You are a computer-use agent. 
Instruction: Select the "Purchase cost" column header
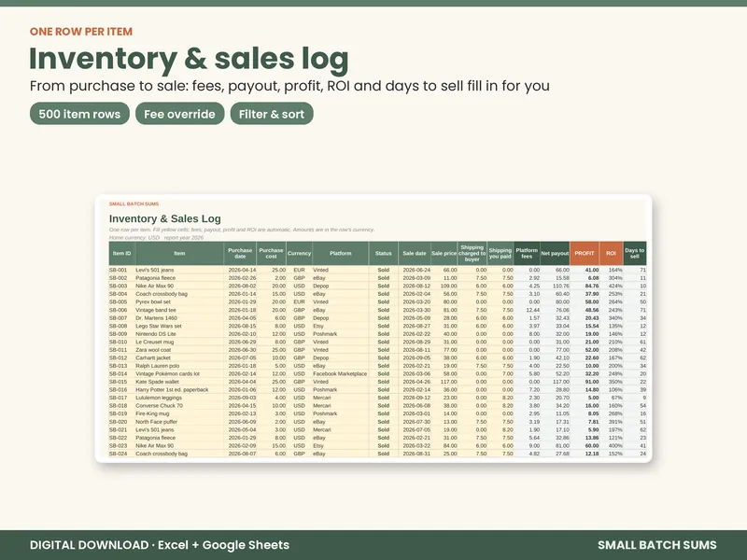click(271, 253)
